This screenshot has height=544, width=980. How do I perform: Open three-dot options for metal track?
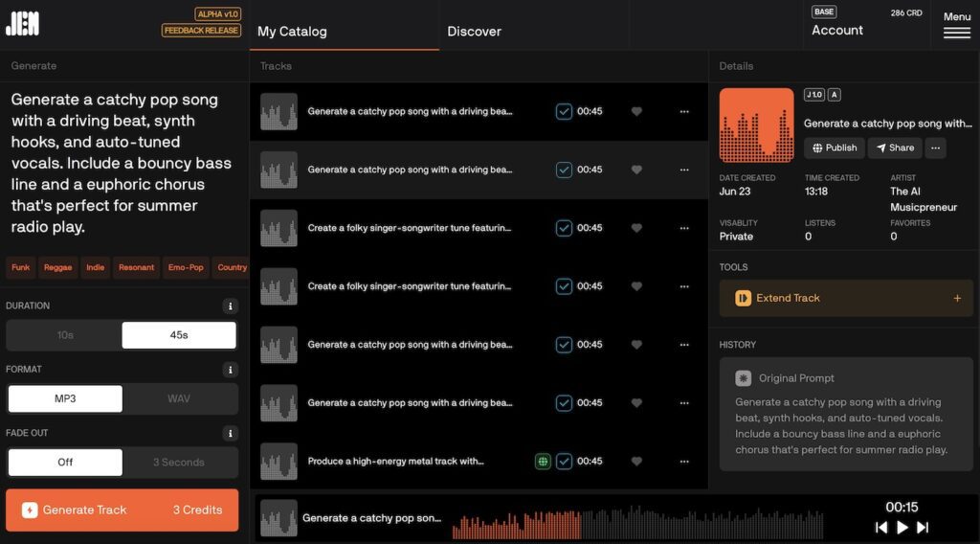coord(683,461)
